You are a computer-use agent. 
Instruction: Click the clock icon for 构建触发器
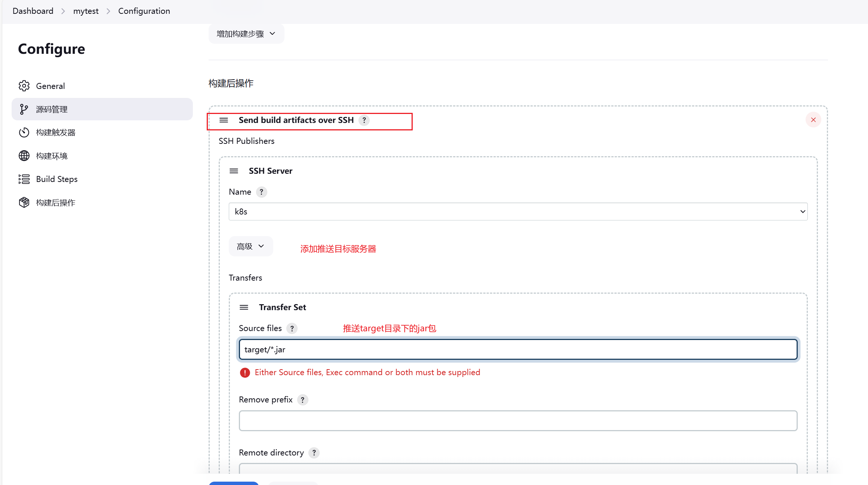pyautogui.click(x=24, y=132)
